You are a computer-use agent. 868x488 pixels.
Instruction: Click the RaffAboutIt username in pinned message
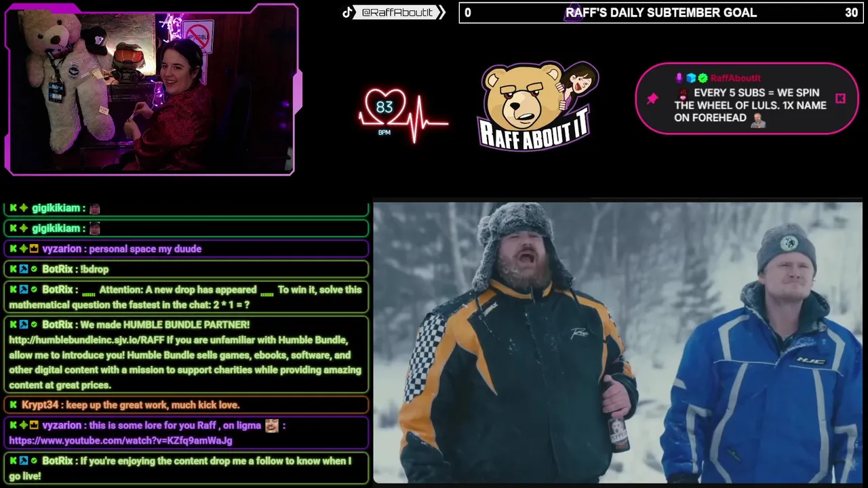click(735, 78)
